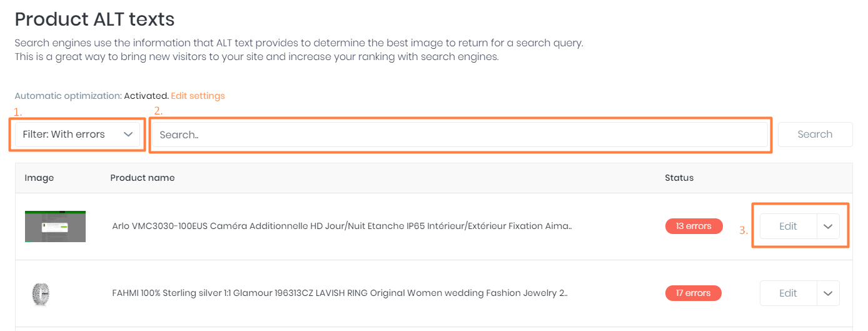Click Edit for the FAHMI ring product
This screenshot has width=868, height=331.
click(x=788, y=293)
